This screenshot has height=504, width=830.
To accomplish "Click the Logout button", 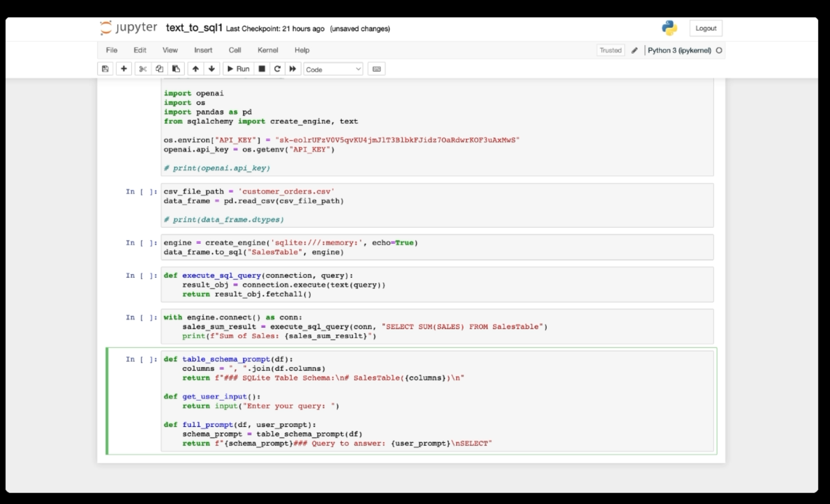I will pyautogui.click(x=706, y=28).
